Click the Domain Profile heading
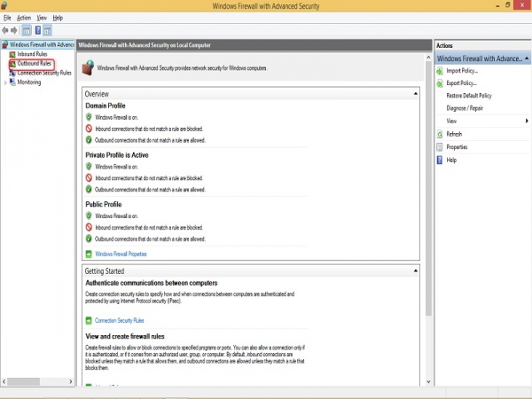 point(106,106)
